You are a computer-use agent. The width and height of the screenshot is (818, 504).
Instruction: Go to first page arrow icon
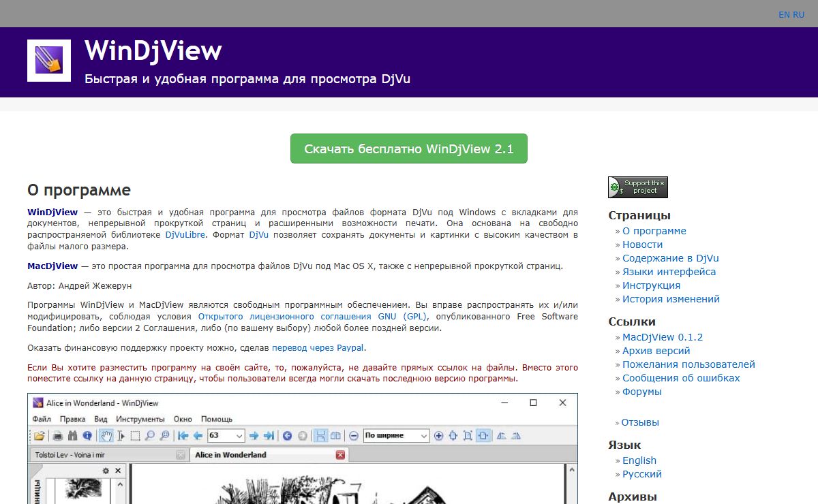[x=183, y=436]
